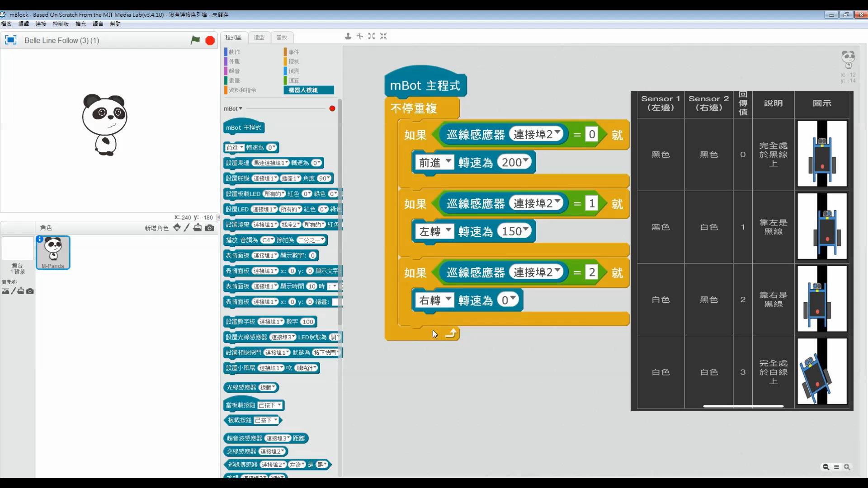Open 左轉 direction dropdown in script
The height and width of the screenshot is (488, 868).
tap(434, 231)
